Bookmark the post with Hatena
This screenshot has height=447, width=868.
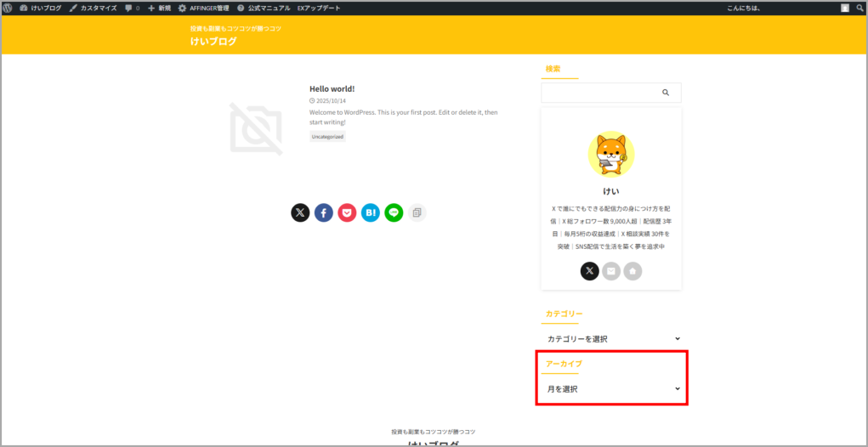370,212
